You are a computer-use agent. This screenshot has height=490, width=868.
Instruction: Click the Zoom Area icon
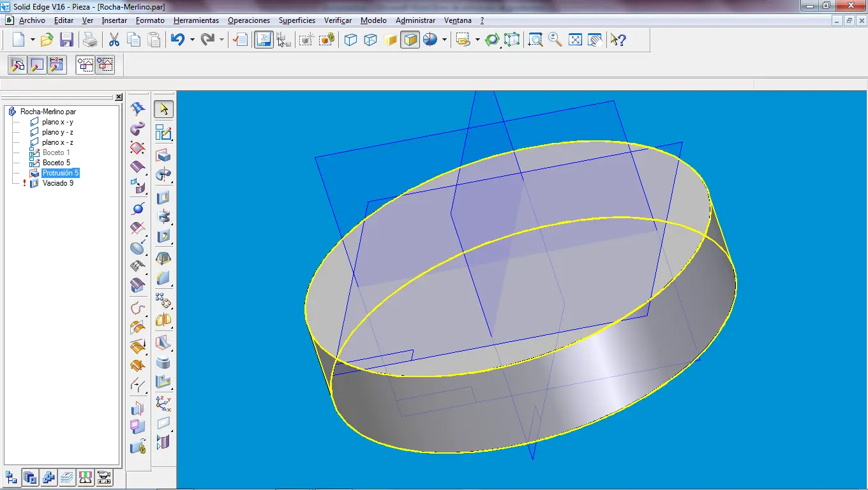[535, 40]
